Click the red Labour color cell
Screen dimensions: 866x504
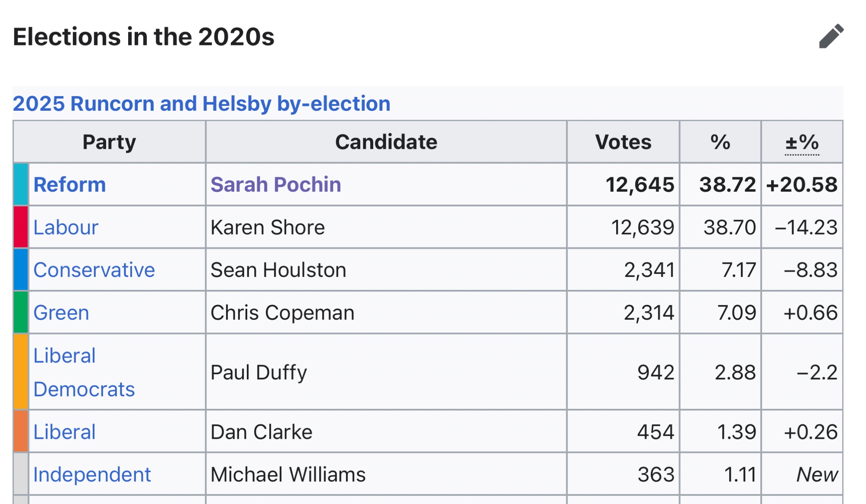[x=21, y=228]
